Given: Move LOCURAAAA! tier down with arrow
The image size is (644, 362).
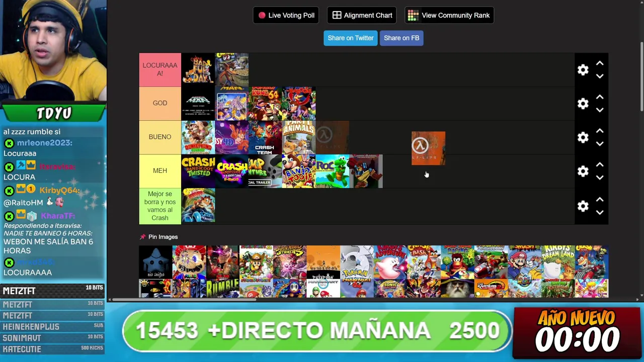Looking at the screenshot, I should pos(600,76).
